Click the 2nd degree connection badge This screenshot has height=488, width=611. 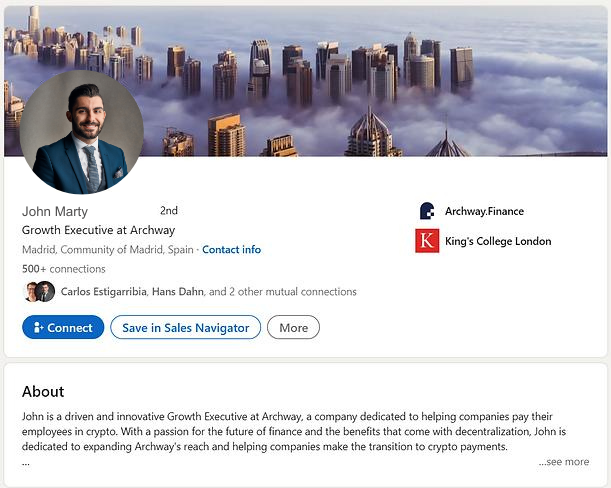pyautogui.click(x=169, y=211)
